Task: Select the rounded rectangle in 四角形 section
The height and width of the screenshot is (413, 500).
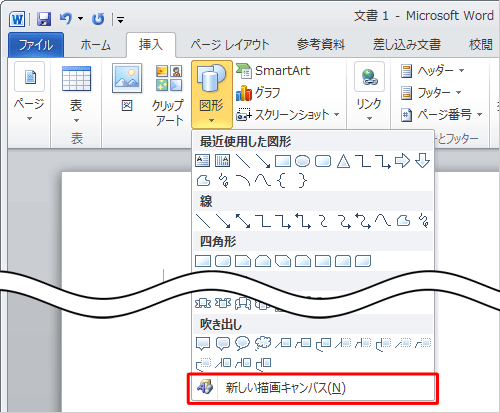Action: 223,261
